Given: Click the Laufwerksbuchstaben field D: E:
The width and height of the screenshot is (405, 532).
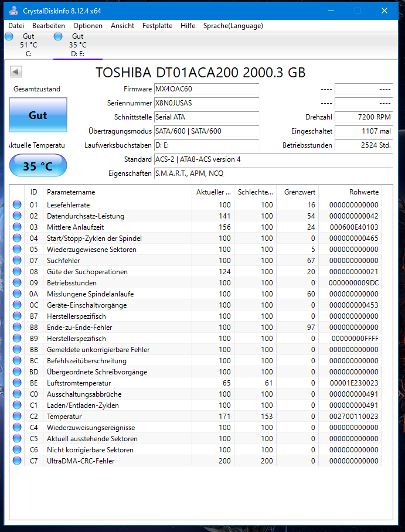Looking at the screenshot, I should coord(206,145).
